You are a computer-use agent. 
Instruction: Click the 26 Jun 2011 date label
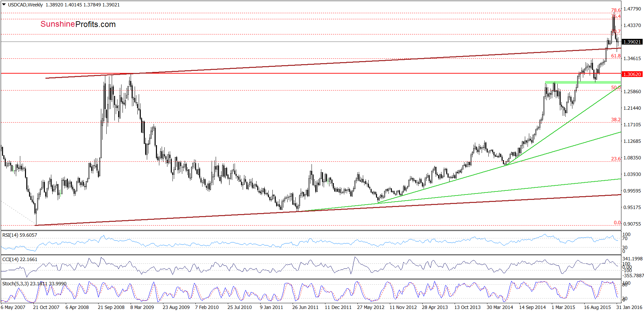click(x=305, y=307)
